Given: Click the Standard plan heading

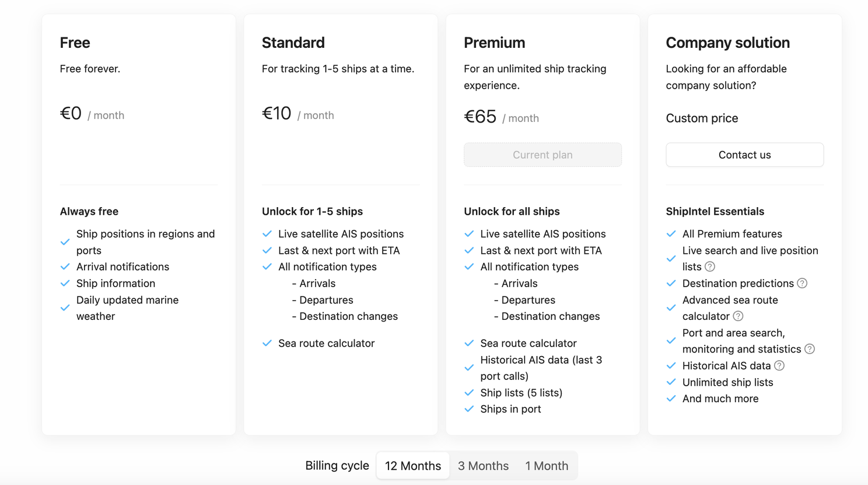Looking at the screenshot, I should [x=293, y=43].
